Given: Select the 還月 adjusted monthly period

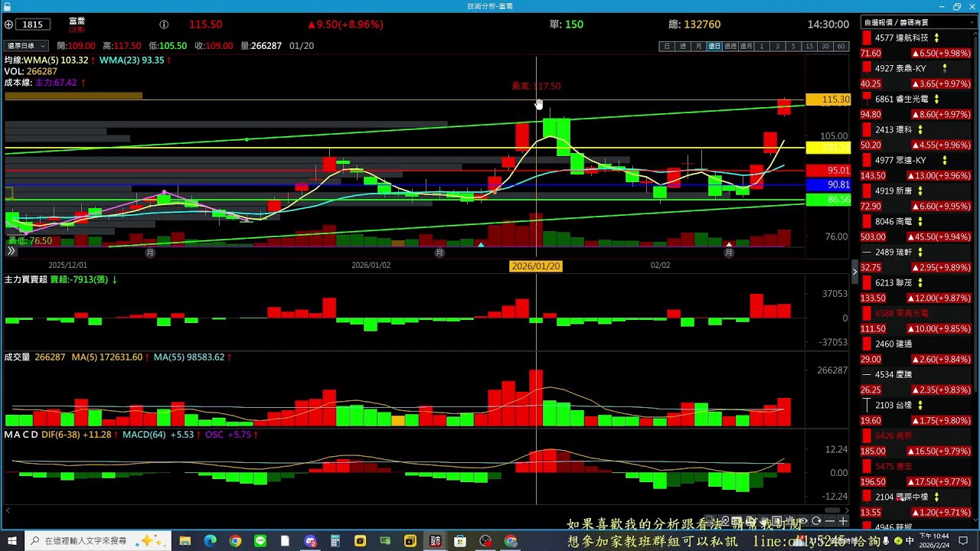Looking at the screenshot, I should [x=746, y=47].
